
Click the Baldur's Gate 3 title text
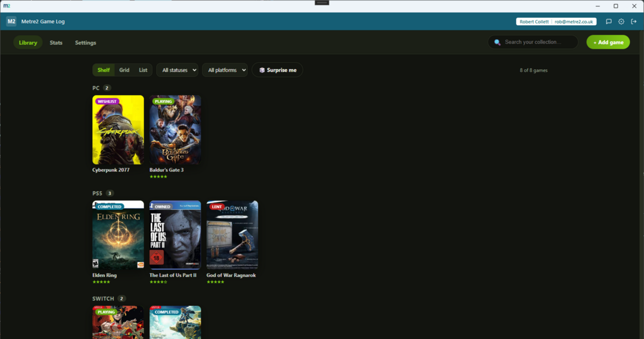tap(166, 170)
